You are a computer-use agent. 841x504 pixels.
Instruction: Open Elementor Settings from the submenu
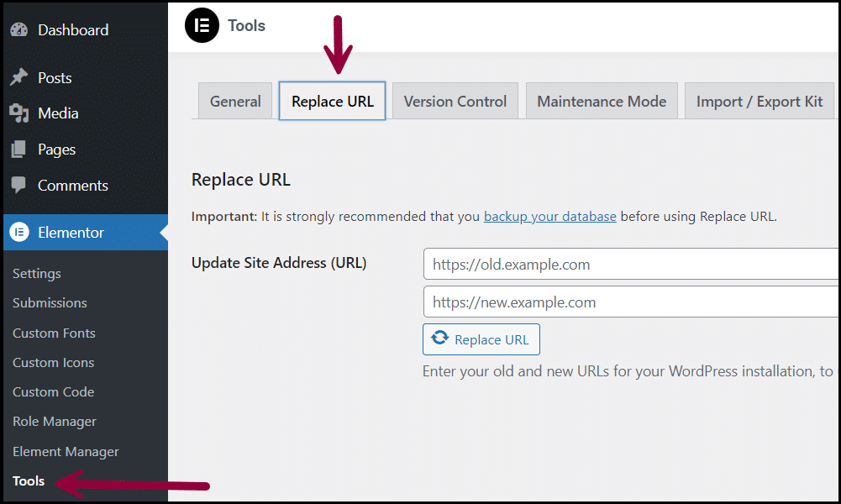pyautogui.click(x=38, y=273)
